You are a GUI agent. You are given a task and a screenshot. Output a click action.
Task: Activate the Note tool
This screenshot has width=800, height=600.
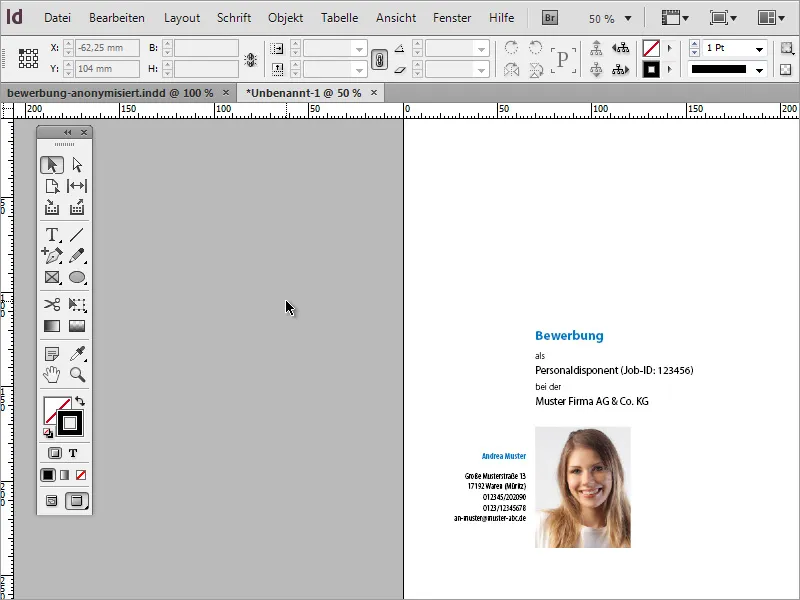pos(52,353)
